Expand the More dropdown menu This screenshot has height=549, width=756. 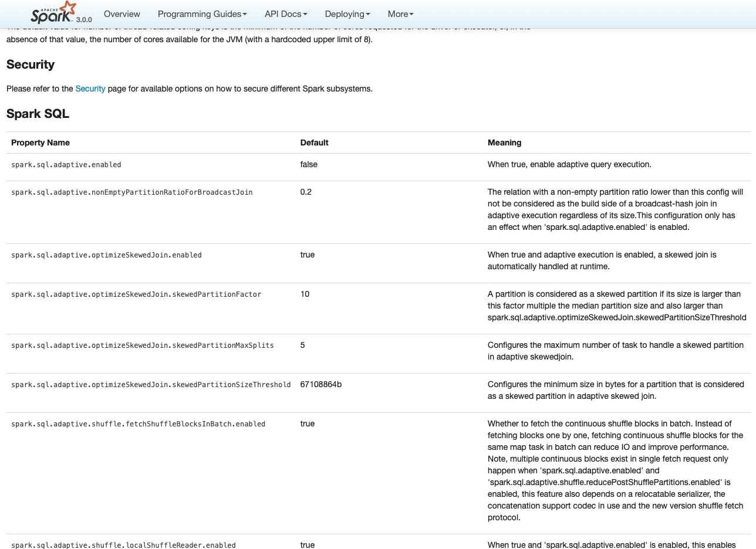[401, 13]
